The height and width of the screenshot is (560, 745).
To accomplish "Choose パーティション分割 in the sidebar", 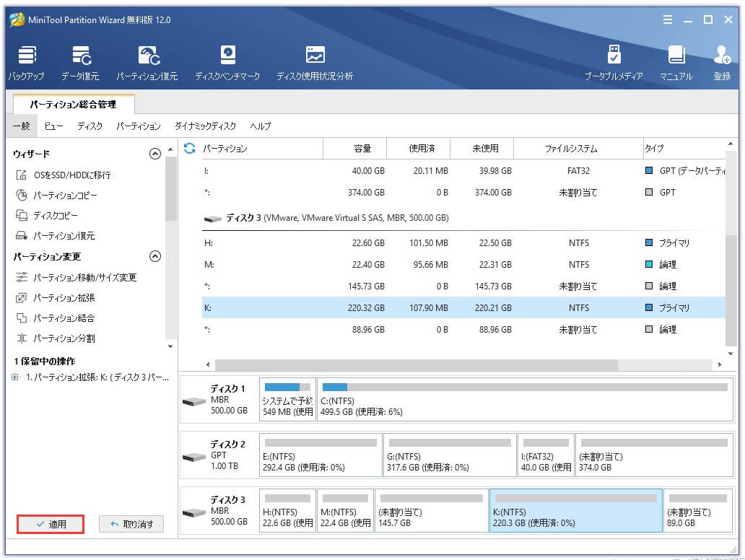I will pyautogui.click(x=64, y=338).
